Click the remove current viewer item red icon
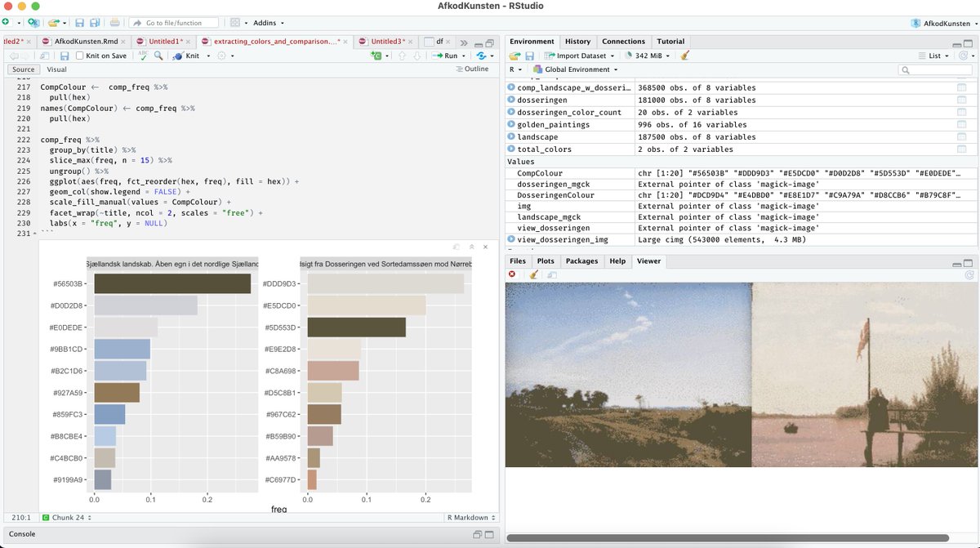 tap(512, 275)
